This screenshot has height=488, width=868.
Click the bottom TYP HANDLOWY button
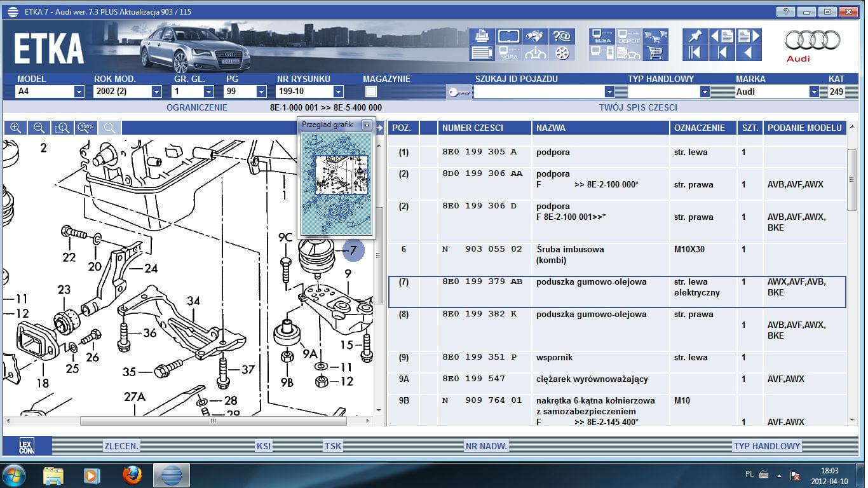(767, 446)
